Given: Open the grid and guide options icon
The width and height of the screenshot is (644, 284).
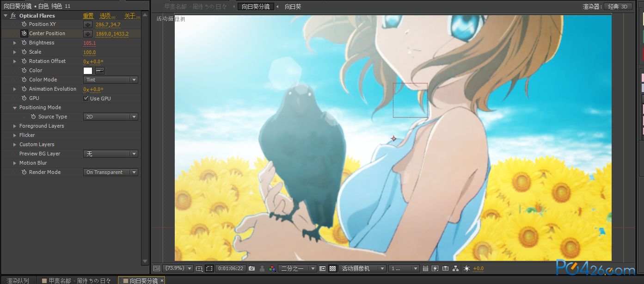Looking at the screenshot, I should [199, 268].
